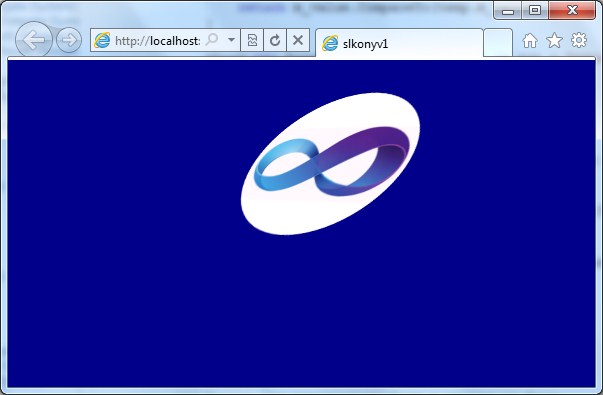
Task: Go forward using the Forward arrow button
Action: click(69, 40)
